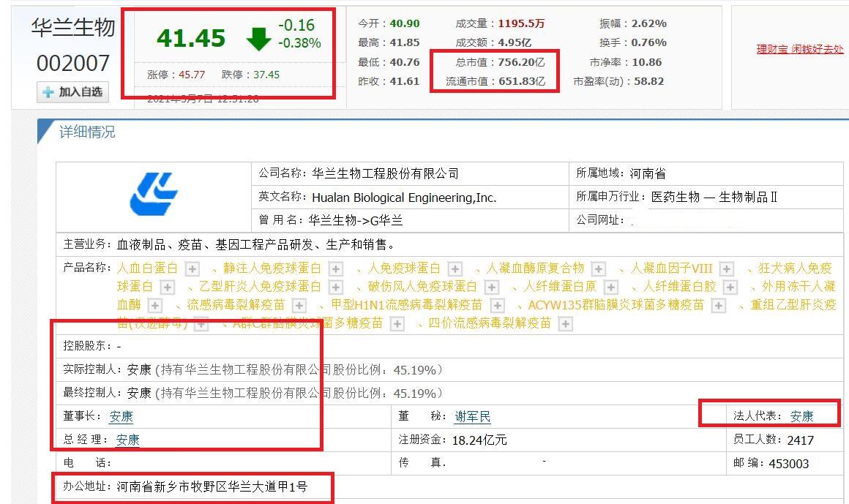Viewport: 849px width, 504px height.
Task: Open the 理财宝 闲钱好去处 ad link
Action: [800, 49]
